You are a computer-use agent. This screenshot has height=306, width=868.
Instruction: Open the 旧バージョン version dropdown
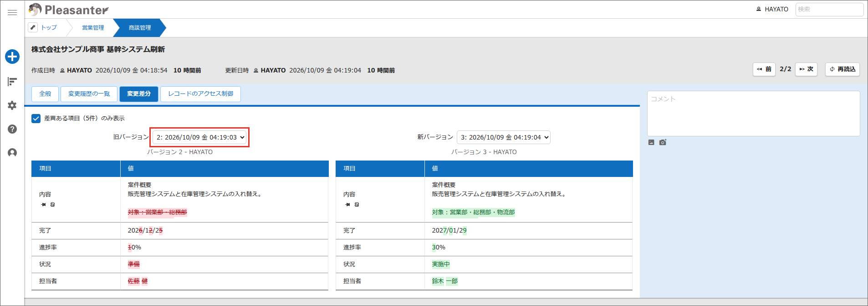tap(199, 137)
